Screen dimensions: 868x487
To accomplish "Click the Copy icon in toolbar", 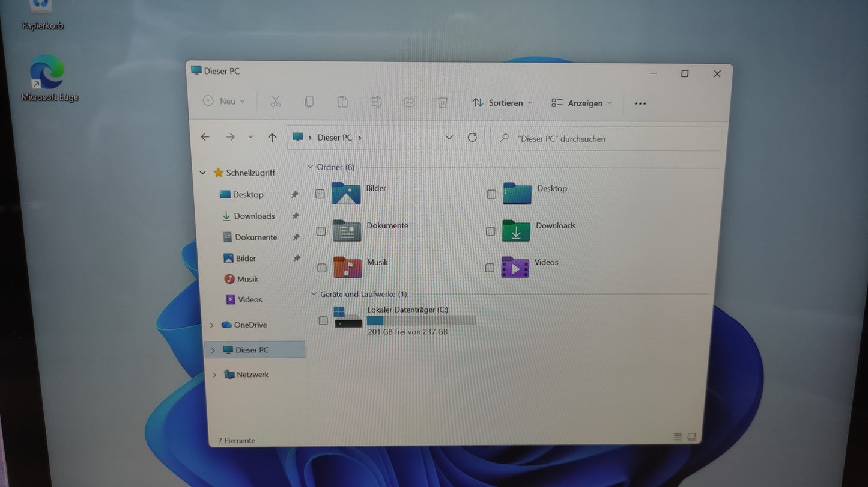I will 309,102.
